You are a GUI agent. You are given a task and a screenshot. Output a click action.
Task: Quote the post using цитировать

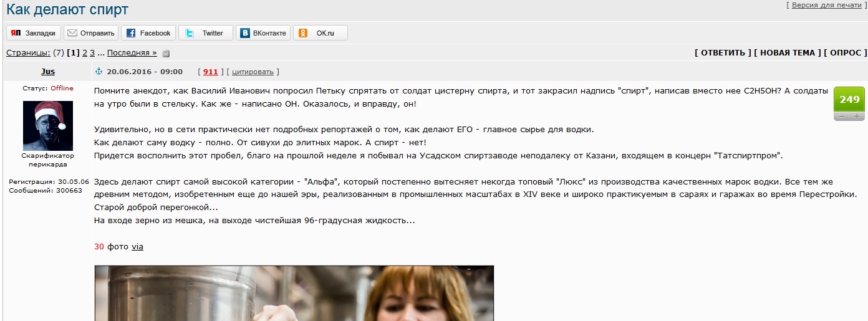pos(253,72)
